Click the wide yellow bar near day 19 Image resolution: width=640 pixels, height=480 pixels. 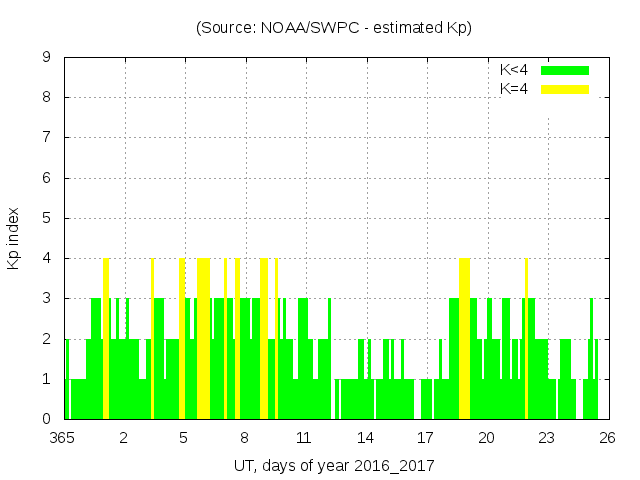click(x=464, y=340)
